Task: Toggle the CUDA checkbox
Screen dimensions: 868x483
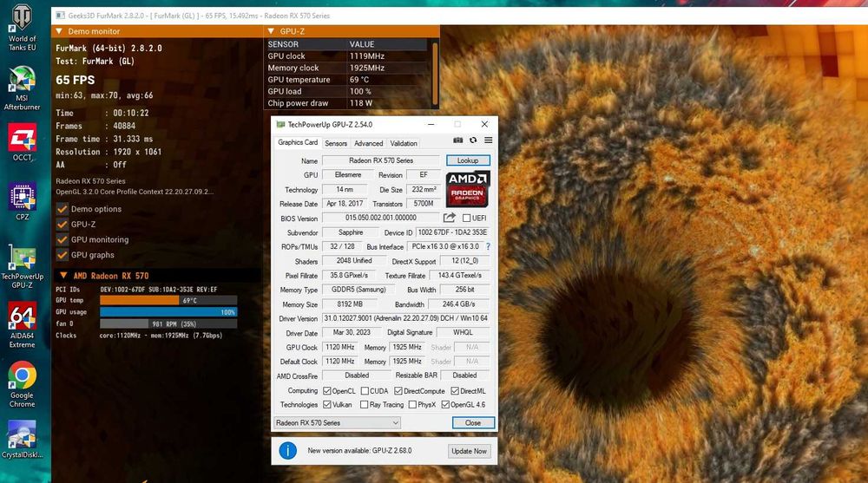Action: tap(365, 390)
